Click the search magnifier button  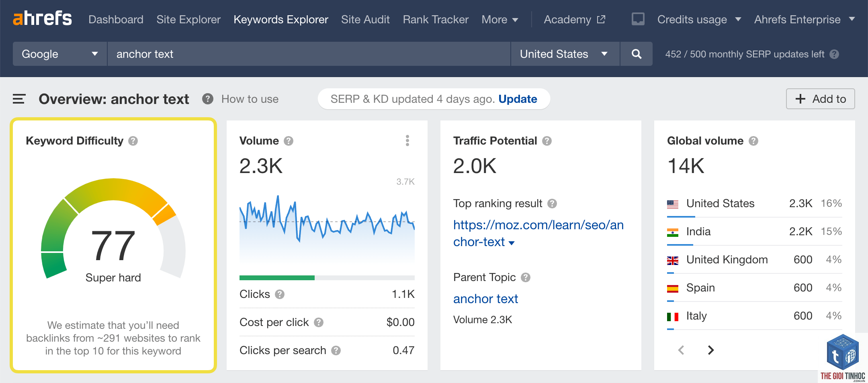(x=636, y=54)
